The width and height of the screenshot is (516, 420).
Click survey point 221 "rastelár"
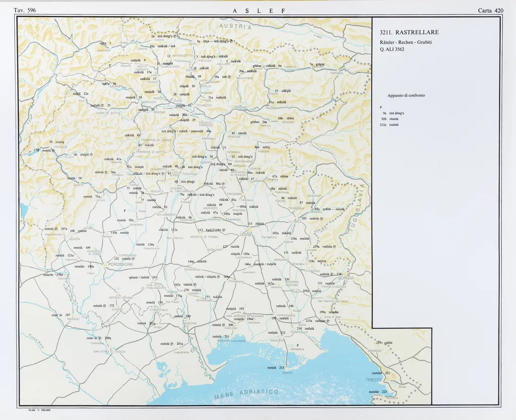coord(381,373)
